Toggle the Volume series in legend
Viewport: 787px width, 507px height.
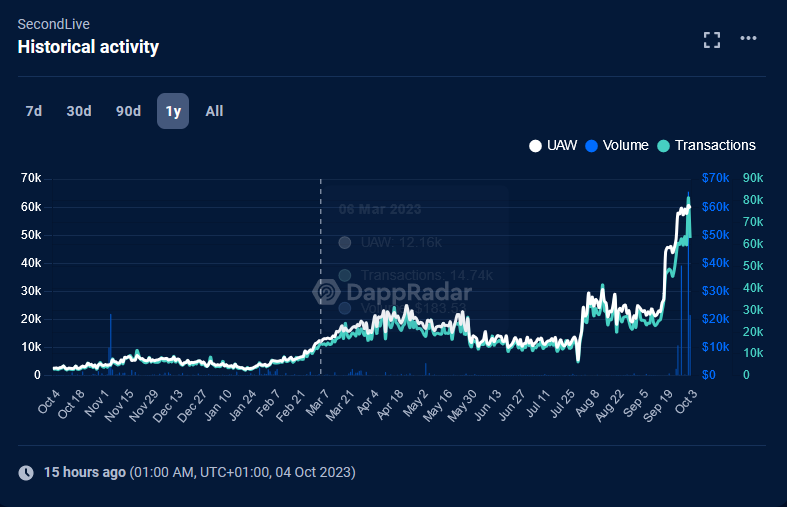click(617, 146)
